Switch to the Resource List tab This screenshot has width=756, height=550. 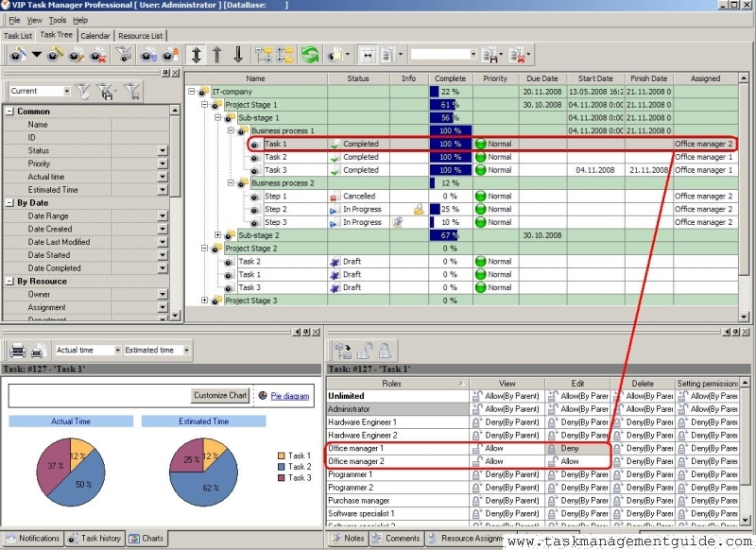[141, 36]
